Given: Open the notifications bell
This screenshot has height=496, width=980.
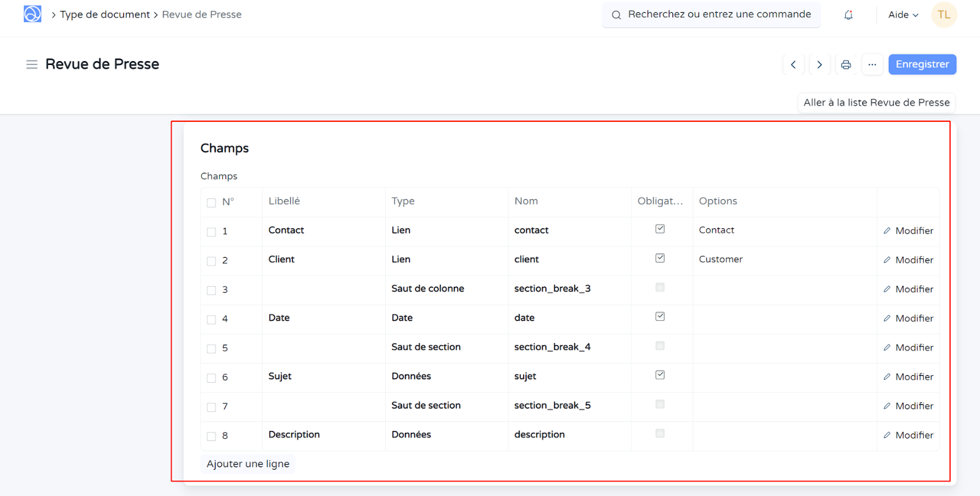Looking at the screenshot, I should pos(848,15).
